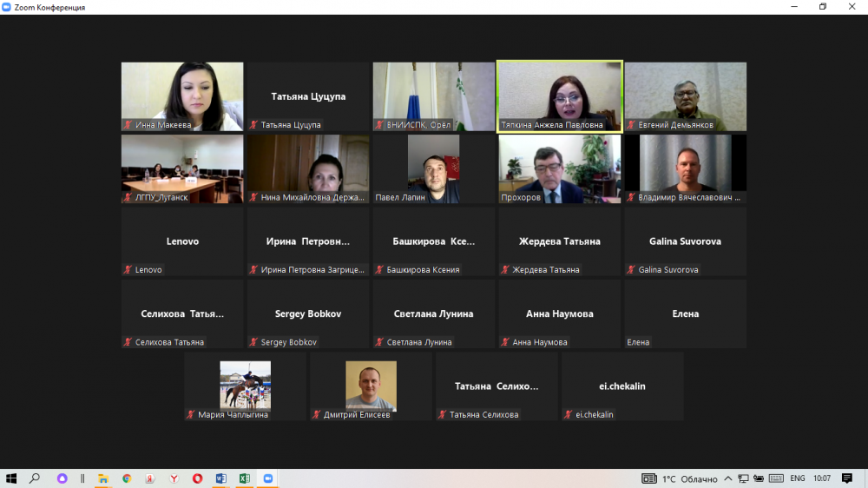Open Excel from the taskbar
This screenshot has height=488, width=868.
[x=244, y=478]
